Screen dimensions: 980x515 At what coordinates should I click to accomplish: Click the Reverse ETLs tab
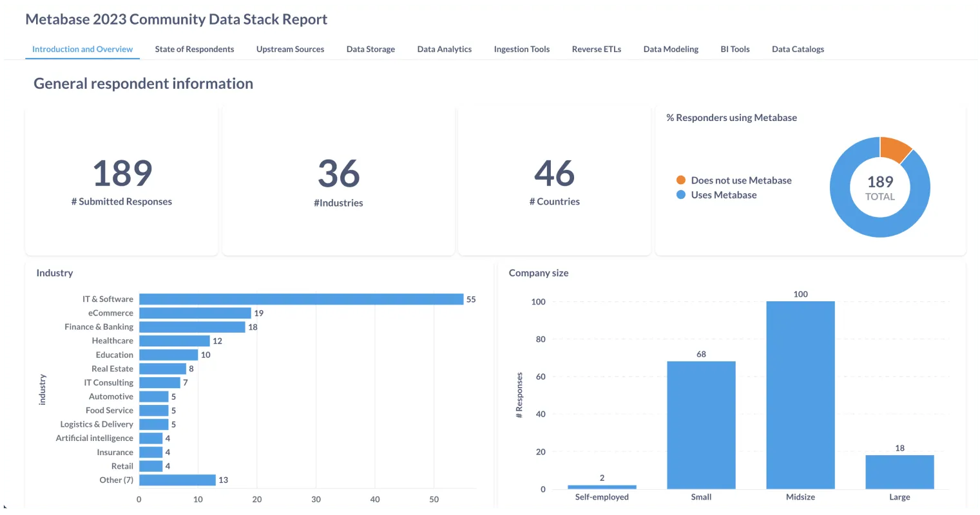click(x=596, y=49)
